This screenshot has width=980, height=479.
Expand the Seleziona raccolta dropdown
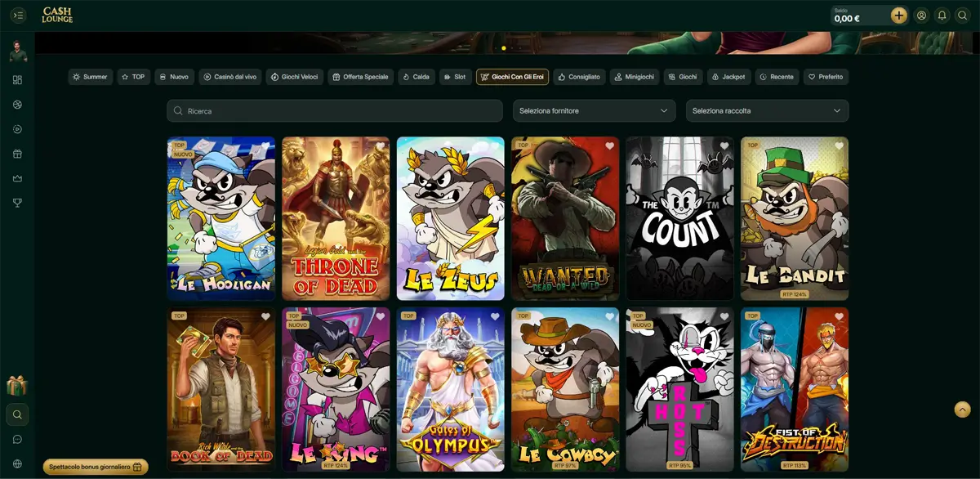(767, 110)
